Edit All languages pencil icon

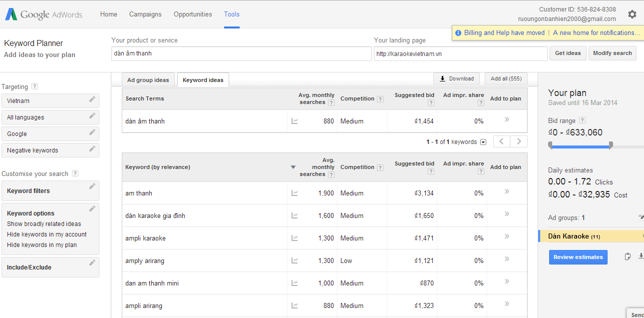(x=92, y=116)
